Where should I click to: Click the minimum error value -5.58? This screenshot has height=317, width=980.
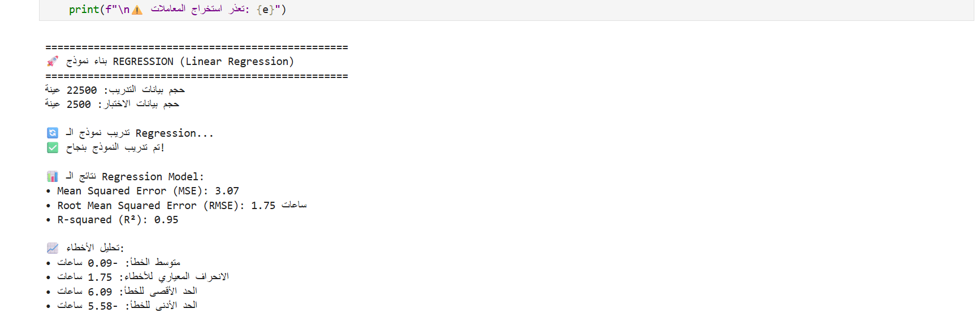102,306
